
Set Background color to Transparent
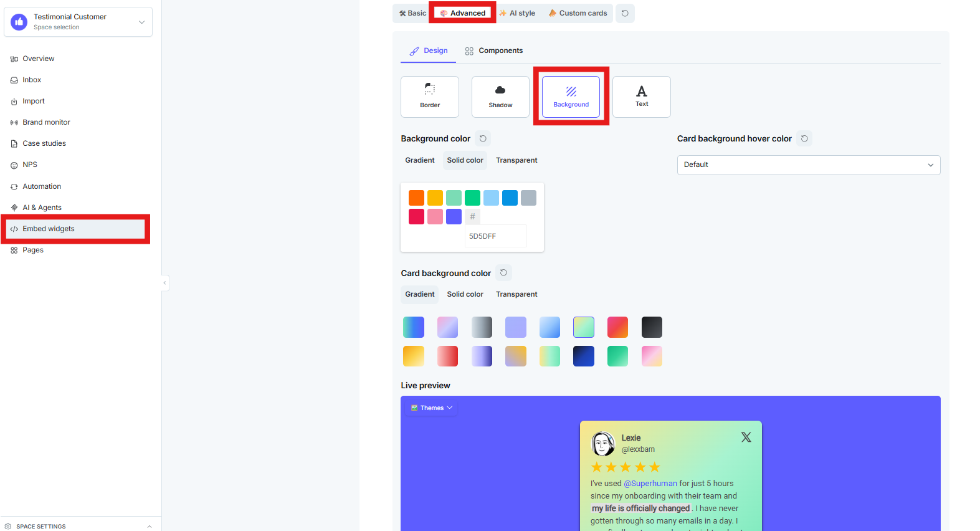click(516, 160)
